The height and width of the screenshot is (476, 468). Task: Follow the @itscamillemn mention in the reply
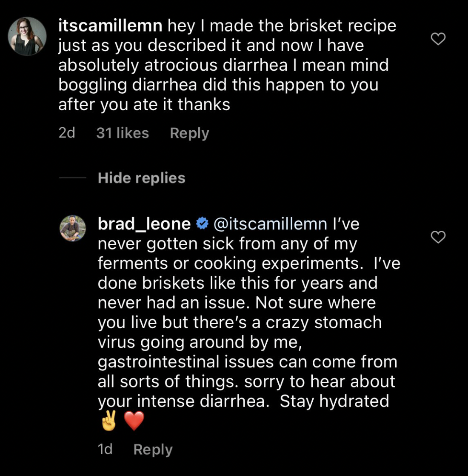click(270, 224)
